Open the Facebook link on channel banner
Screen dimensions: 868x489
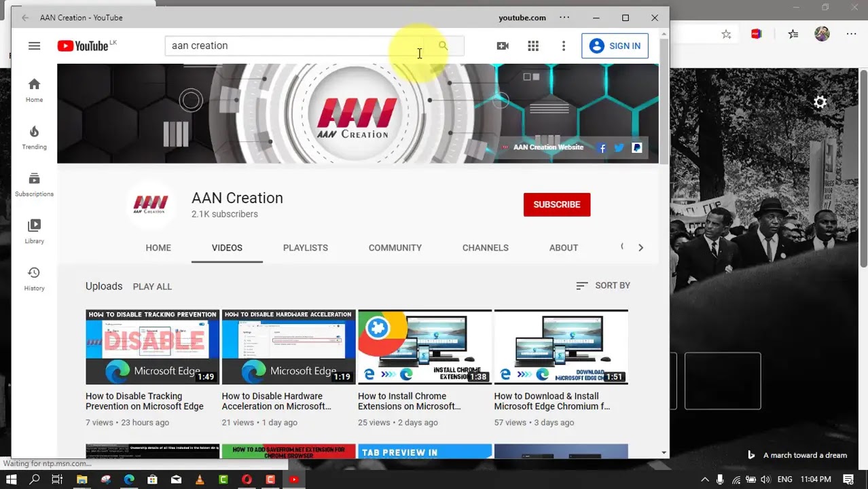[602, 148]
